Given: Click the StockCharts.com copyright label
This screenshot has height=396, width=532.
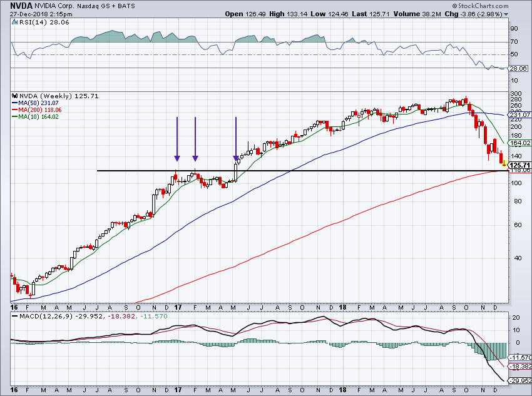Looking at the screenshot, I should click(x=481, y=6).
